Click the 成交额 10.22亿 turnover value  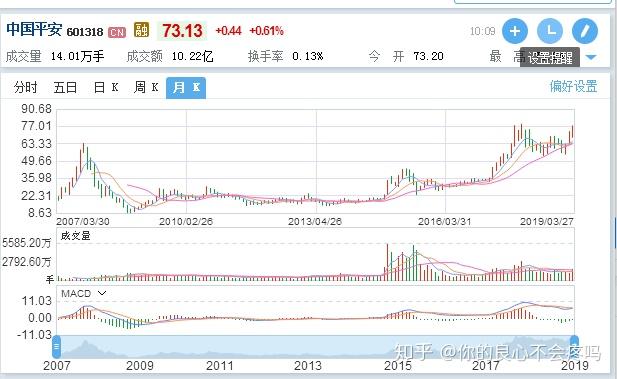(x=192, y=57)
